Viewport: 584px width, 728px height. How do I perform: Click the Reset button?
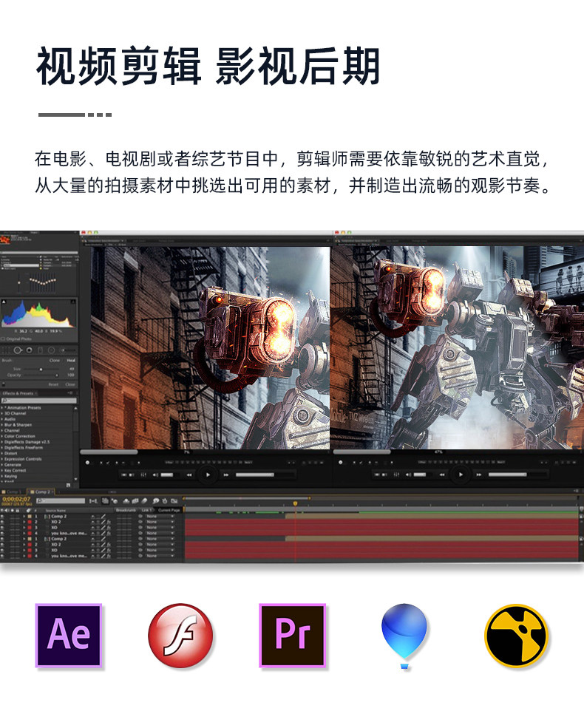53,384
